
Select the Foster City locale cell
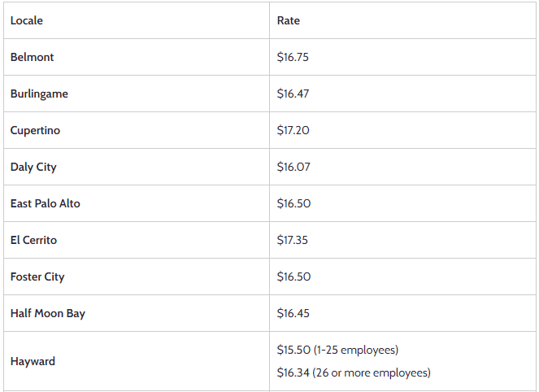click(37, 277)
